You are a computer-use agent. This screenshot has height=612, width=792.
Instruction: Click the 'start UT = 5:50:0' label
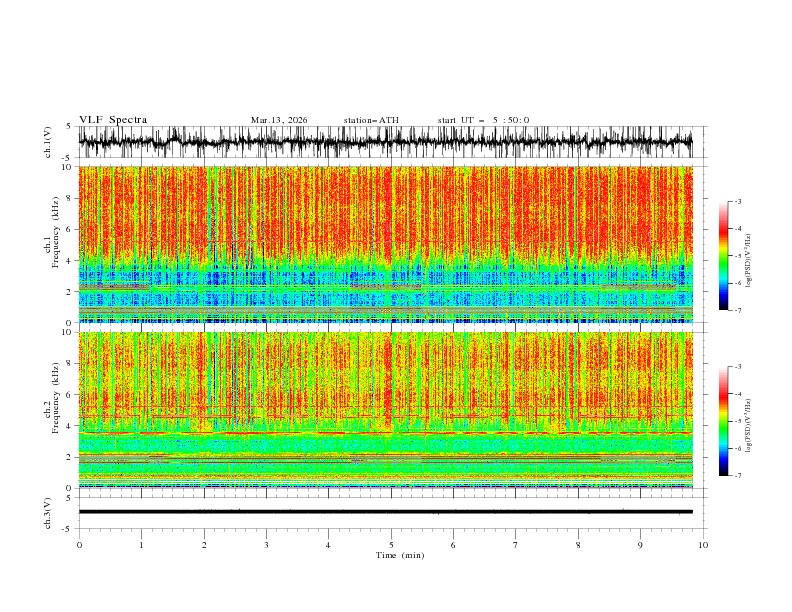[483, 120]
